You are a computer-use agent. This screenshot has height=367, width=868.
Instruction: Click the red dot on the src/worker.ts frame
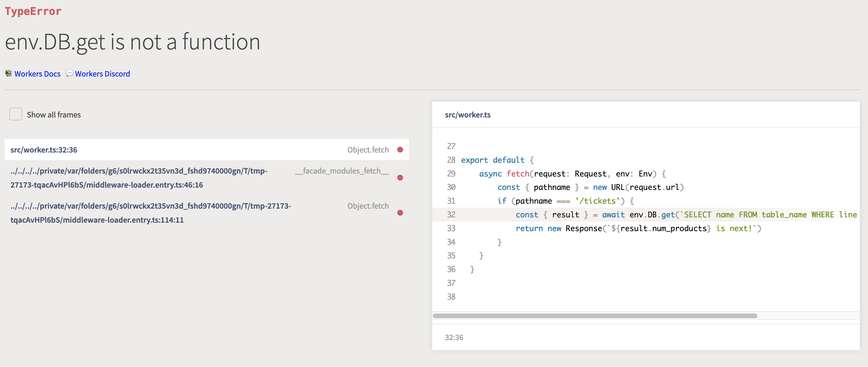click(x=400, y=150)
